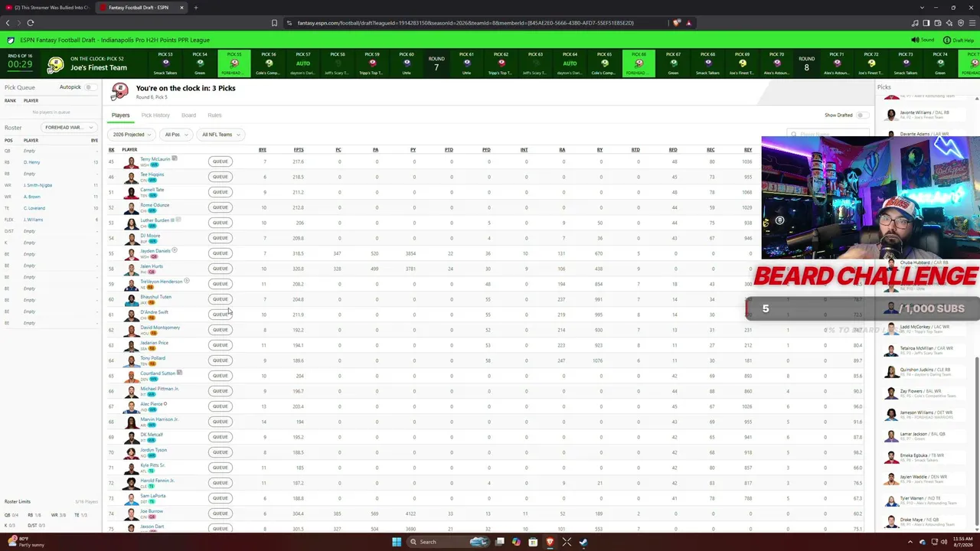Screen dimensions: 980x551
Task: Switch to the Rules tab
Action: pyautogui.click(x=214, y=116)
